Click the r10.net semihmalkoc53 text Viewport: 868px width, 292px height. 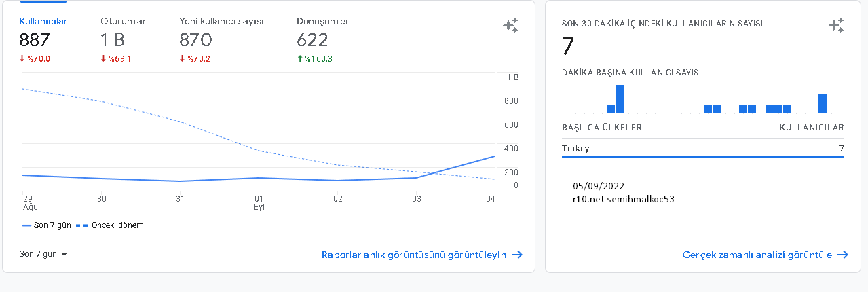click(x=624, y=199)
